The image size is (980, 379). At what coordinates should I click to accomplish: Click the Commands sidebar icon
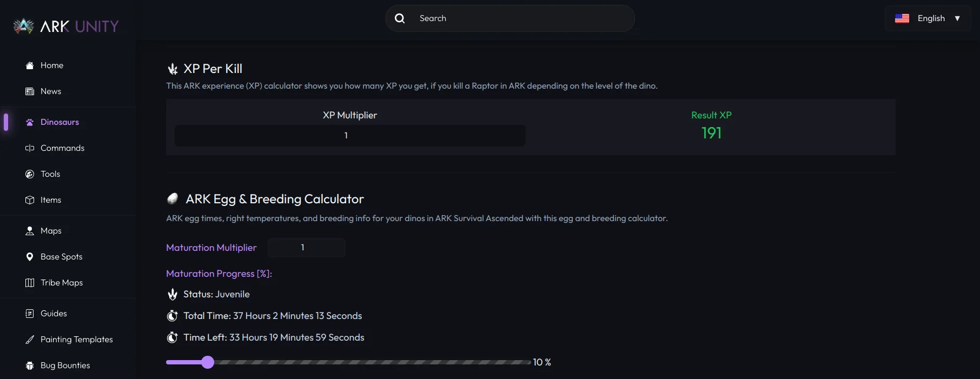click(30, 148)
